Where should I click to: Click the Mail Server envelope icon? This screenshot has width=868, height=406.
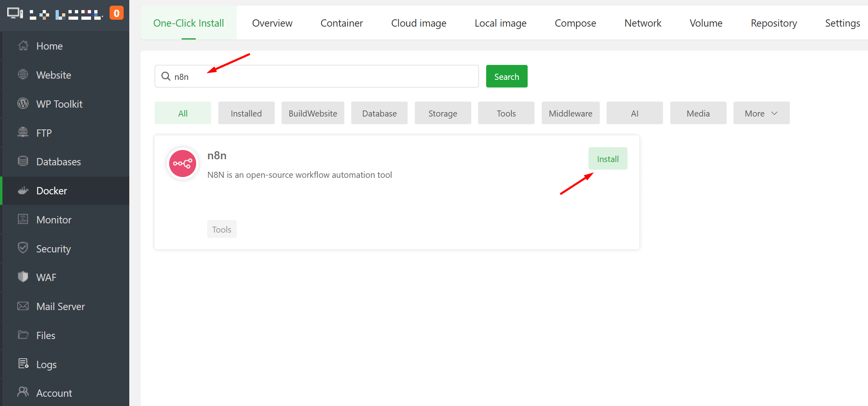coord(23,306)
